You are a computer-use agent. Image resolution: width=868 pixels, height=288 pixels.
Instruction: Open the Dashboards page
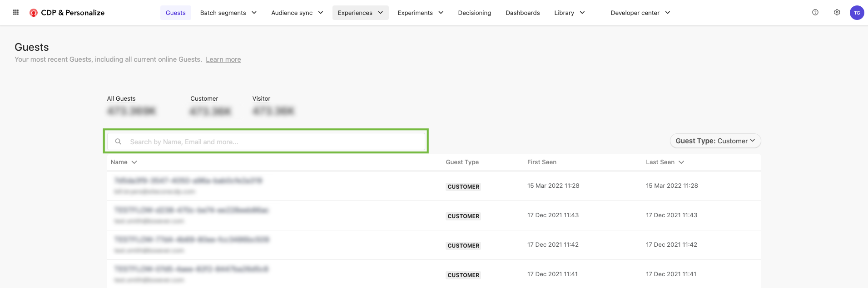point(522,13)
